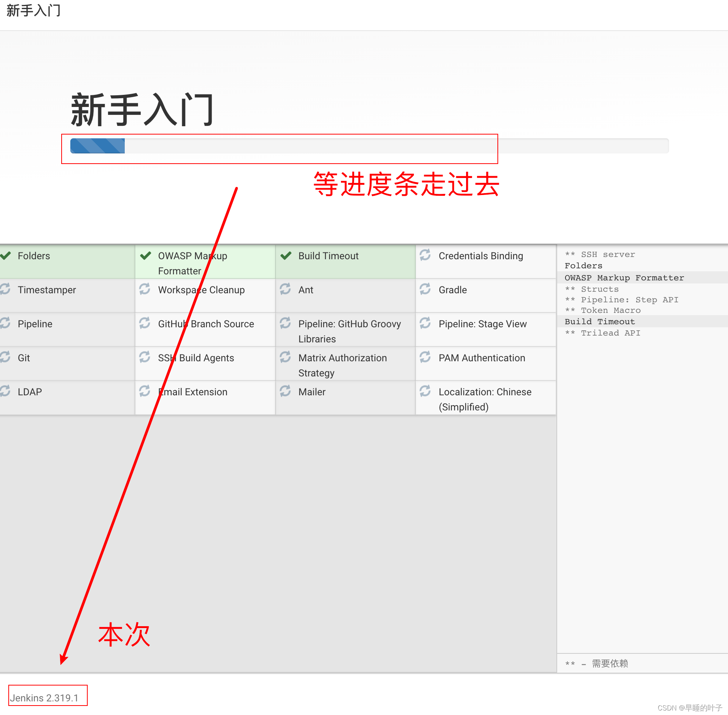The height and width of the screenshot is (715, 728).
Task: Click the Build Timeout entry in log panel
Action: click(599, 322)
